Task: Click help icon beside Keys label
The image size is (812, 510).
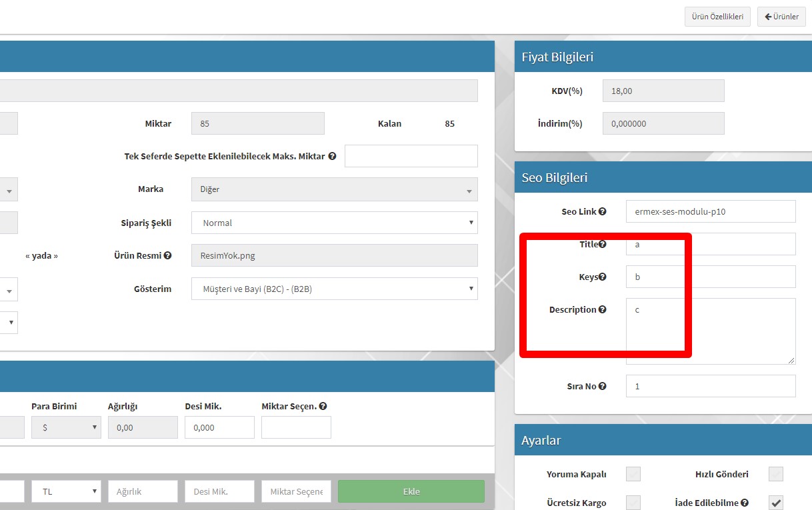Action: click(x=603, y=277)
